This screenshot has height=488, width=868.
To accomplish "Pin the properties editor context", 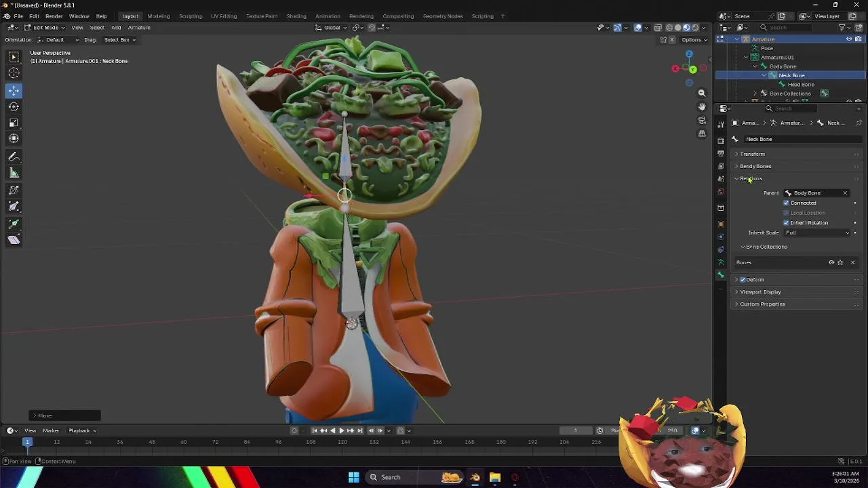I will pyautogui.click(x=859, y=123).
